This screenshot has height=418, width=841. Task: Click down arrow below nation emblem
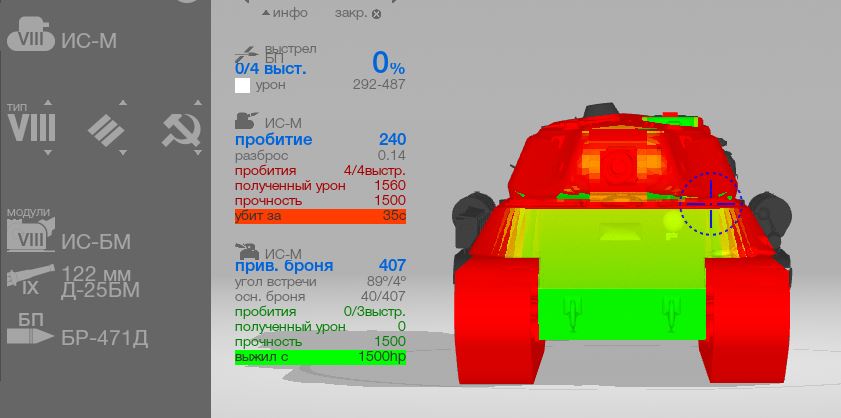[198, 153]
